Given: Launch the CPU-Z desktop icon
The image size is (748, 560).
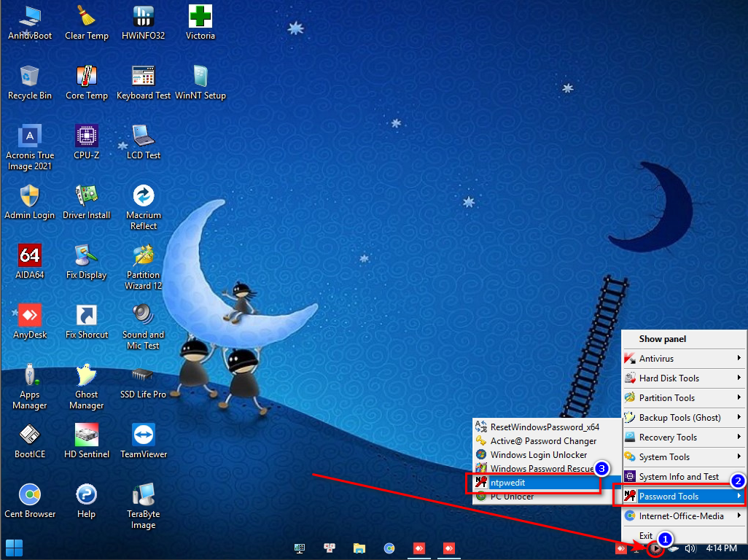Looking at the screenshot, I should (x=86, y=142).
